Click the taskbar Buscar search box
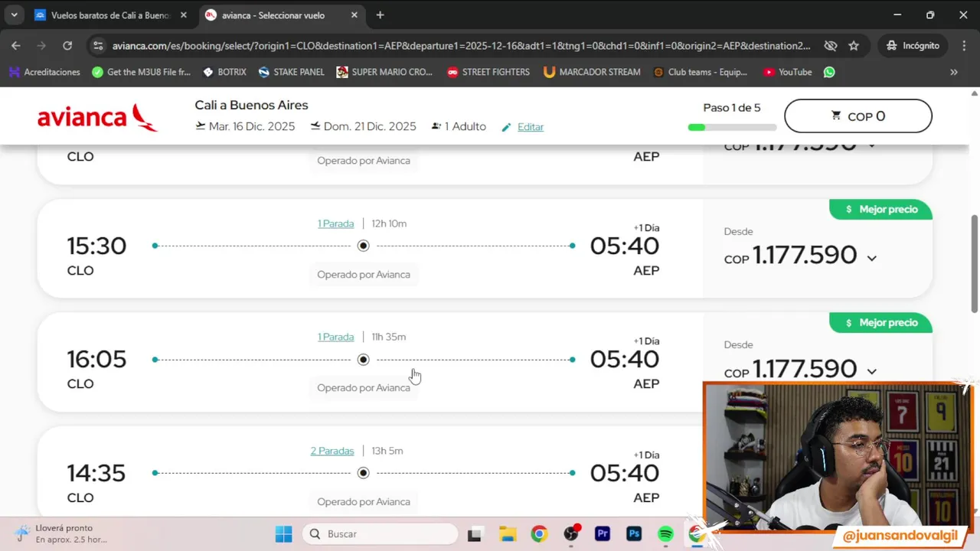980x551 pixels. pyautogui.click(x=380, y=534)
